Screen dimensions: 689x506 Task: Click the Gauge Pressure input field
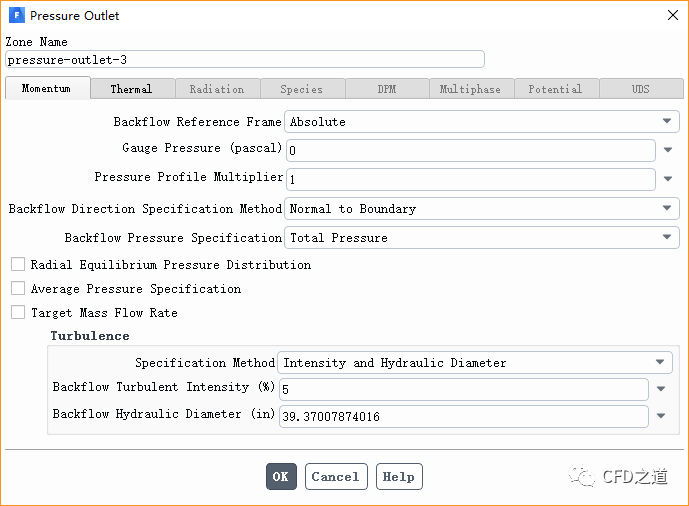[x=470, y=151]
